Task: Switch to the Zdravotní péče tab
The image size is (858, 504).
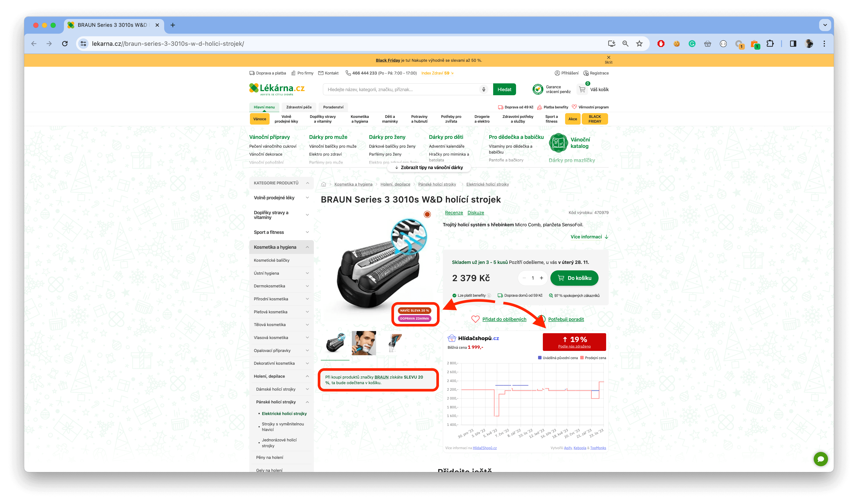Action: pos(299,107)
